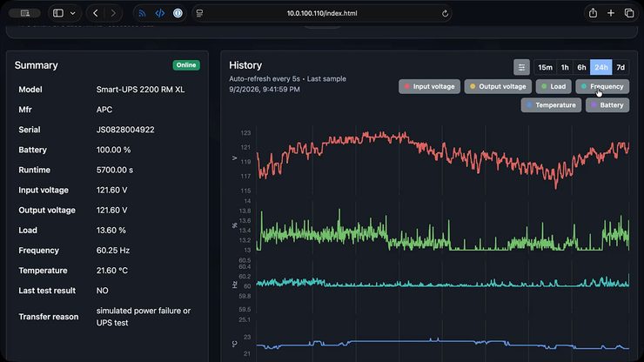Open the History chart settings button

[521, 67]
